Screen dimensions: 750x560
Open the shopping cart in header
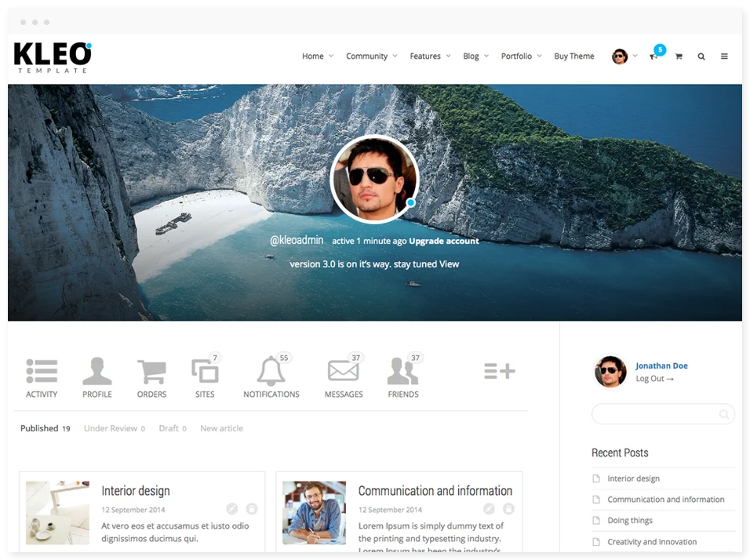click(679, 56)
